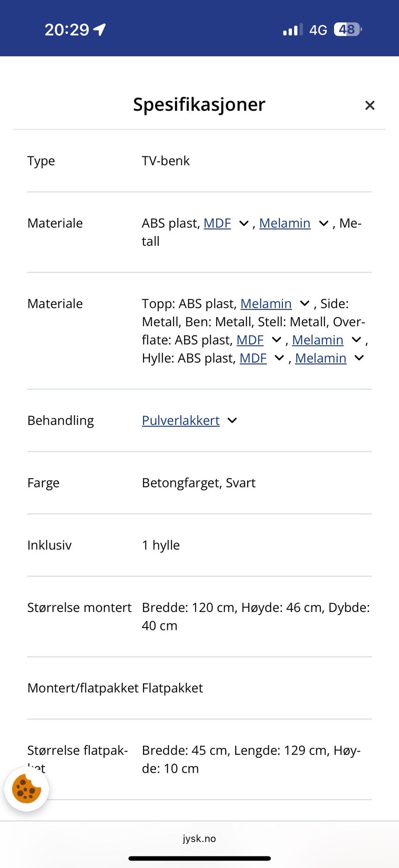This screenshot has height=868, width=399.
Task: Click the battery indicator showing 48
Action: [346, 29]
